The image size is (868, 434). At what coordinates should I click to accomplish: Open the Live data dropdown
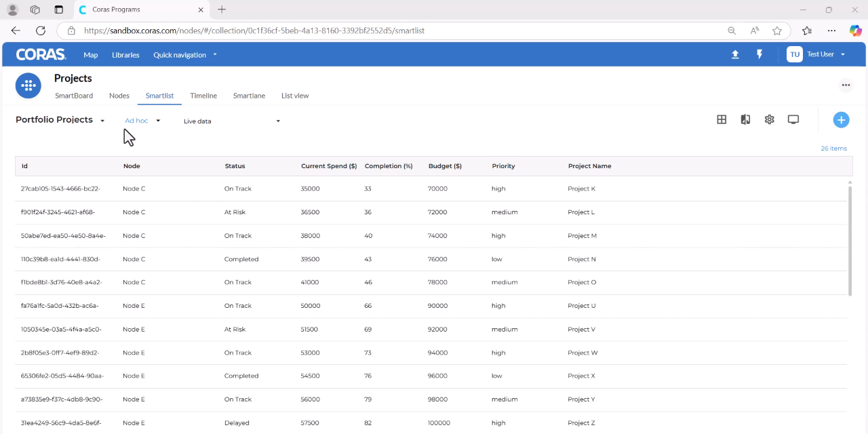[x=232, y=121]
